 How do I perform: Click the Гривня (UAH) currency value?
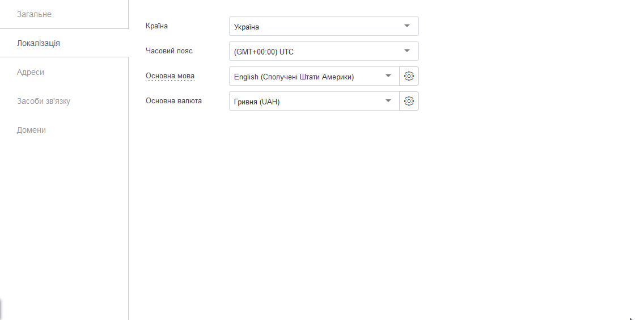tap(257, 102)
